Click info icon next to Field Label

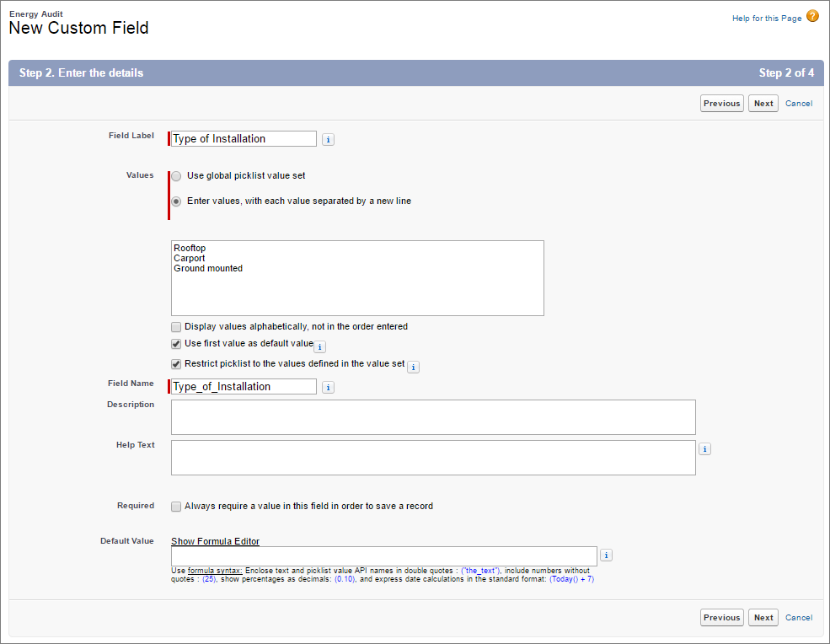[x=329, y=140]
